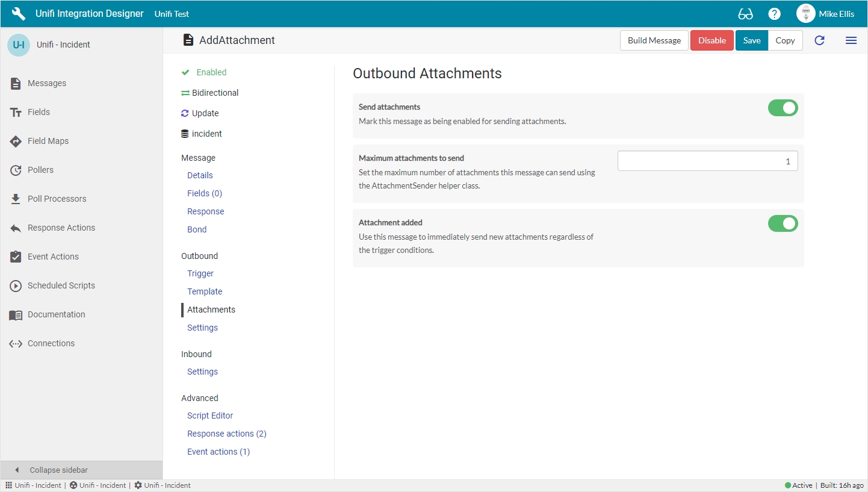868x492 pixels.
Task: Select Trigger under Outbound
Action: [x=200, y=273]
